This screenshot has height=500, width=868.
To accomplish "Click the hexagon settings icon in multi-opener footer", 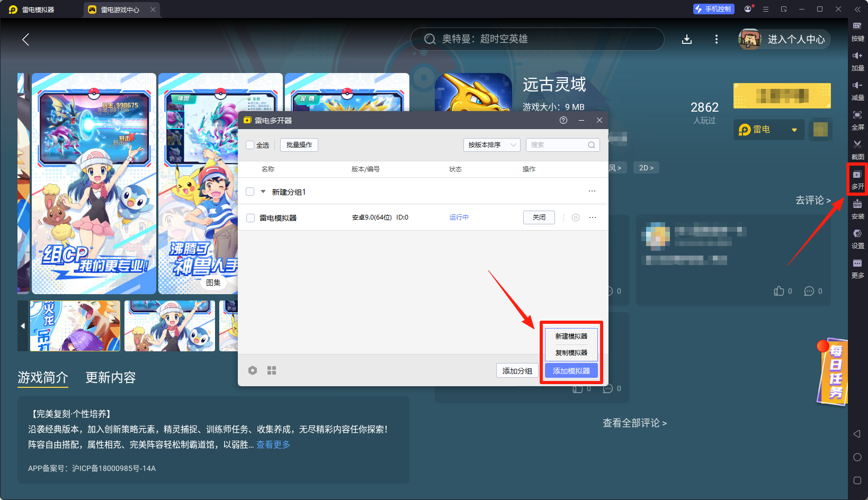I will [253, 370].
